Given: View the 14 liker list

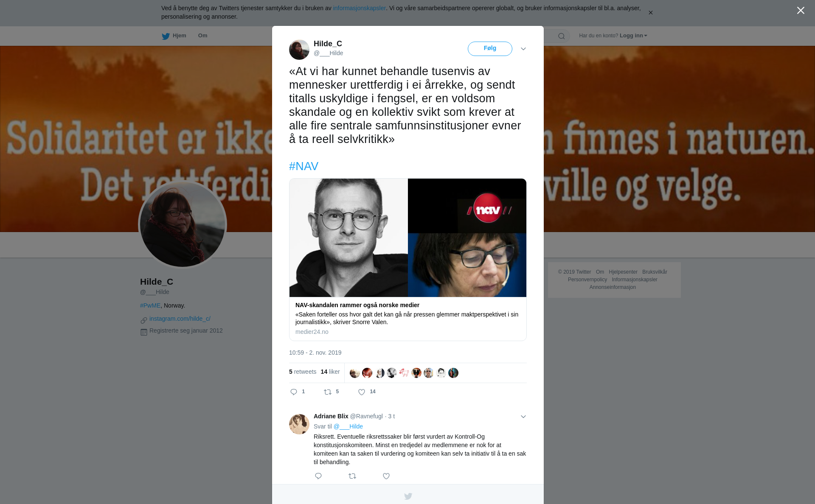Looking at the screenshot, I should click(330, 372).
